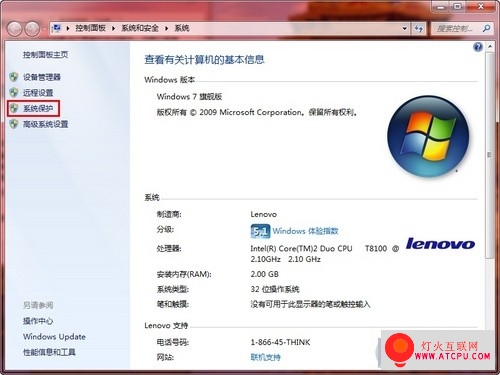Expand arrow after 控制面板 breadcrumb
500x375 pixels.
coord(114,28)
